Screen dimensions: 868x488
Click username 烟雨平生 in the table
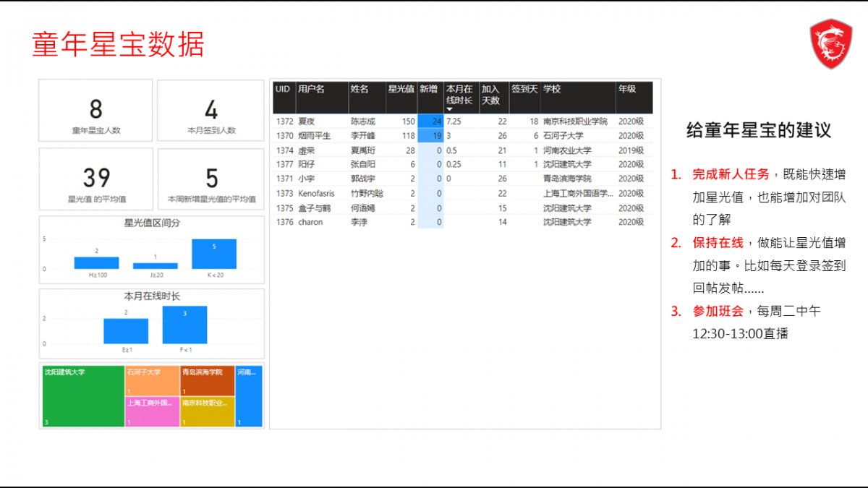coord(314,136)
